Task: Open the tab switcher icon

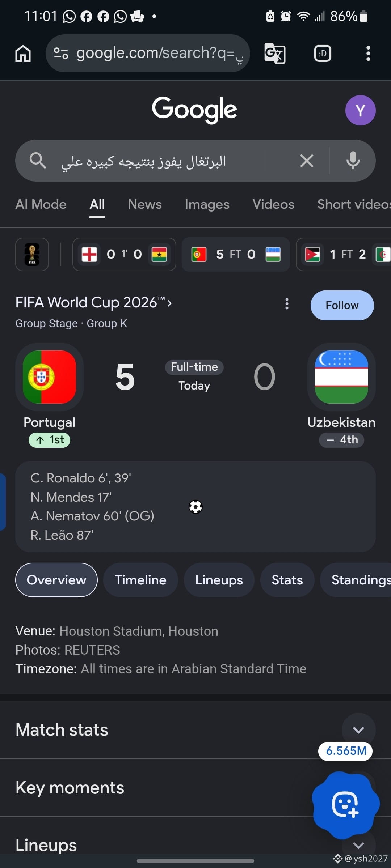Action: (323, 54)
